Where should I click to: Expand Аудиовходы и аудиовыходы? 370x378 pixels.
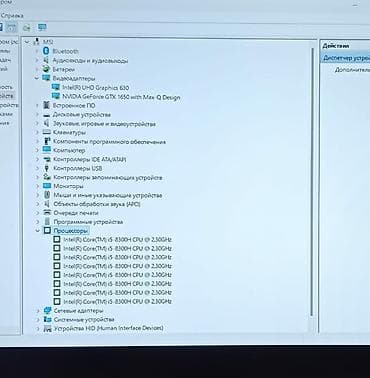click(x=37, y=60)
